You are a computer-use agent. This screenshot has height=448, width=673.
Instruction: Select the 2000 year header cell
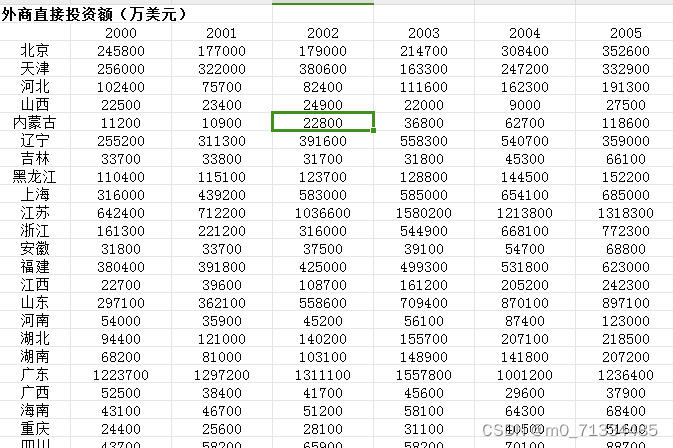click(121, 33)
